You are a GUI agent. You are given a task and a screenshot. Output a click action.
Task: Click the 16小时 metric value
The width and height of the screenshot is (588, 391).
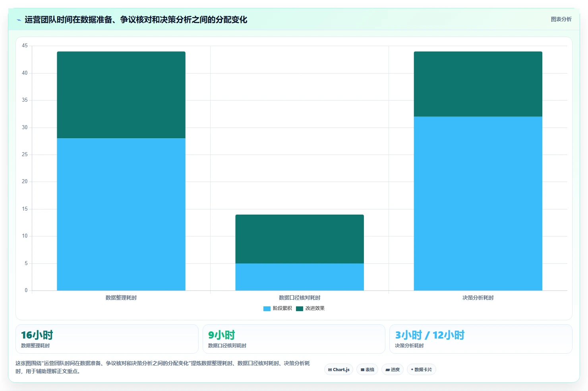(x=37, y=335)
